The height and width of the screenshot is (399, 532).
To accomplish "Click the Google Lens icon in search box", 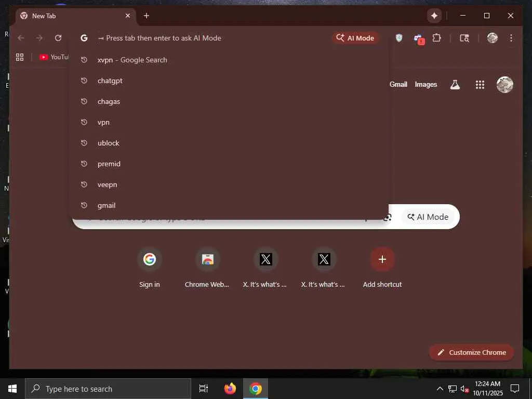I will point(388,218).
